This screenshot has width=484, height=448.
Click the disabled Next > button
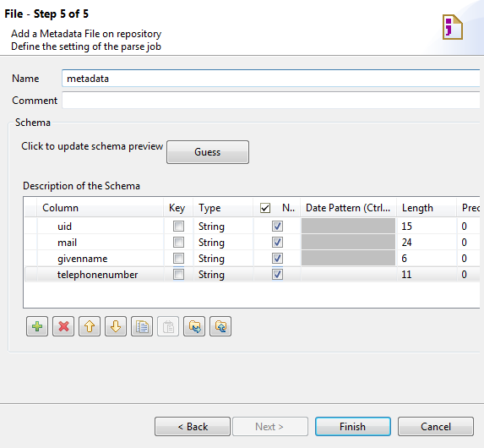[x=270, y=426]
